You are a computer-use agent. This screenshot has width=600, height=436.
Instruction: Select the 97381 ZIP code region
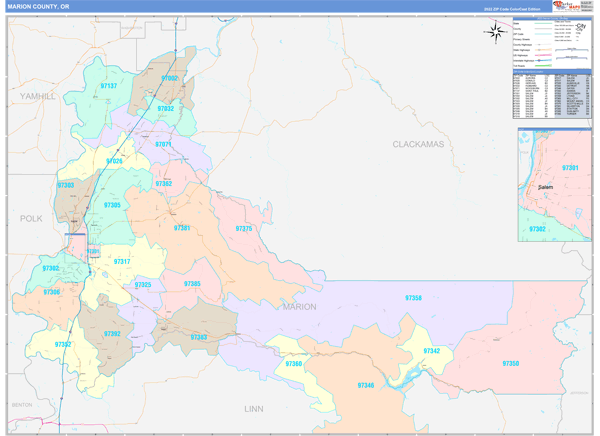(x=182, y=228)
